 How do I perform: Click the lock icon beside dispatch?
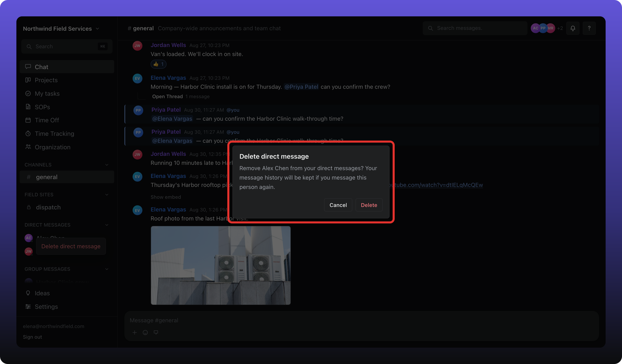(29, 207)
